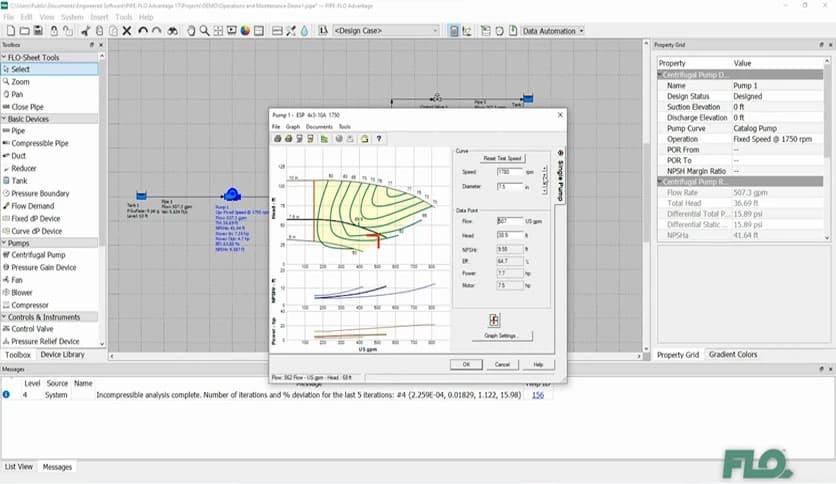Screen dimensions: 836x484
Task: Click the Help button in pump dialog
Action: [538, 365]
